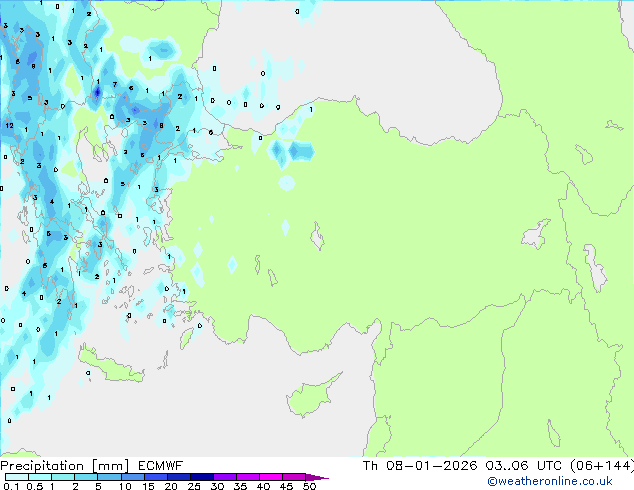Select the "ECMWF" model label
Image resolution: width=634 pixels, height=490 pixels.
161,466
